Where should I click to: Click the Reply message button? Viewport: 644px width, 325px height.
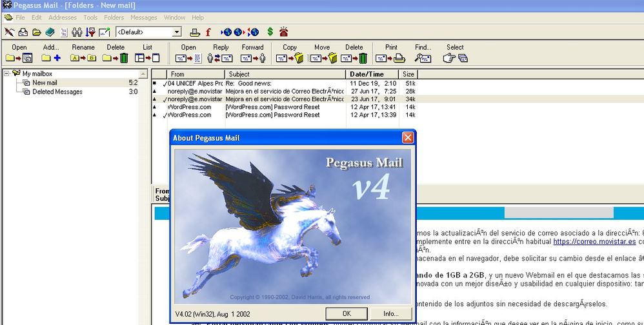tap(221, 54)
